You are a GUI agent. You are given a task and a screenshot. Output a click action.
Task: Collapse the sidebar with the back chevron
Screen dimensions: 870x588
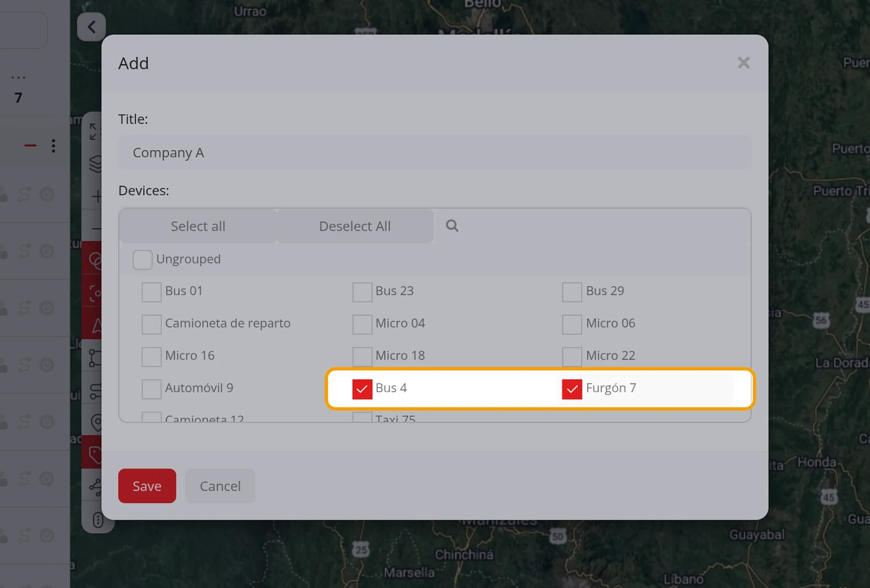pyautogui.click(x=91, y=27)
